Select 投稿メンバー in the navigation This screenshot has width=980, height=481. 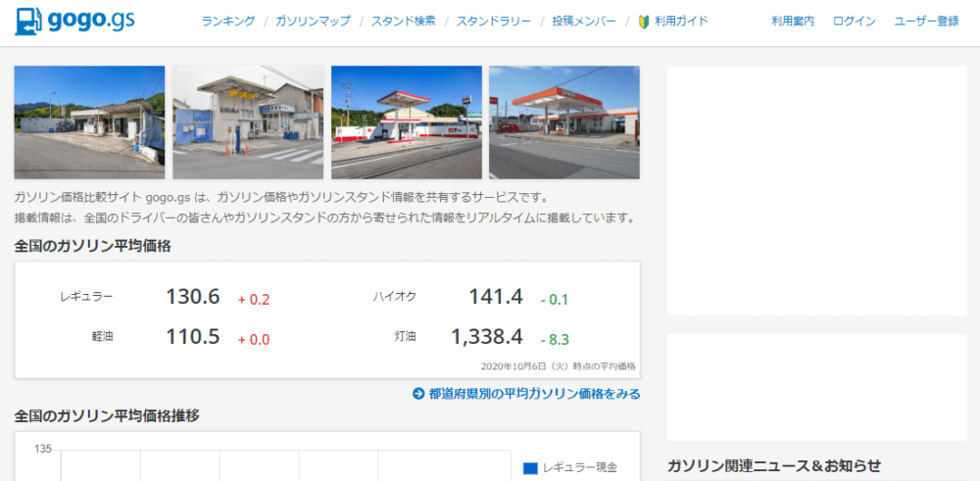584,22
